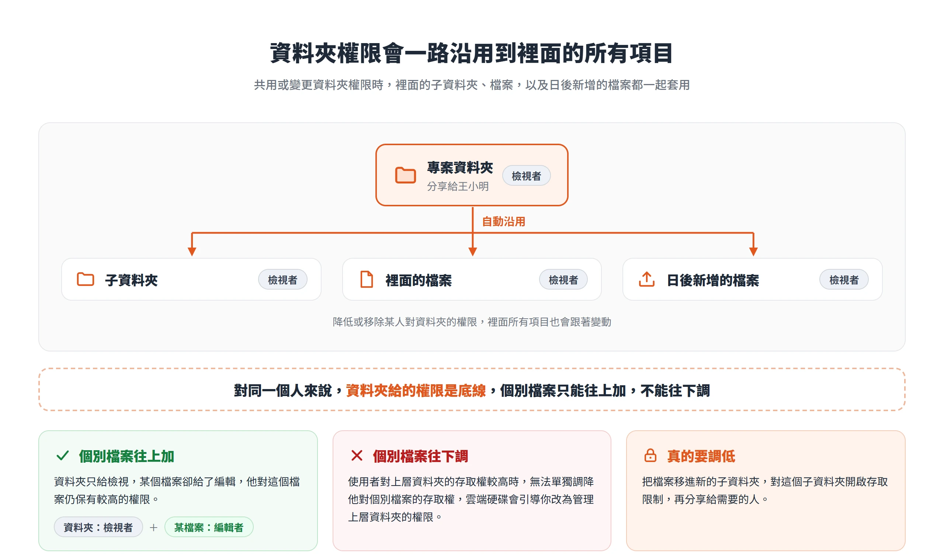Image resolution: width=944 pixels, height=560 pixels.
Task: Click the red X icon by 個別檔案往下調
Action: [357, 455]
